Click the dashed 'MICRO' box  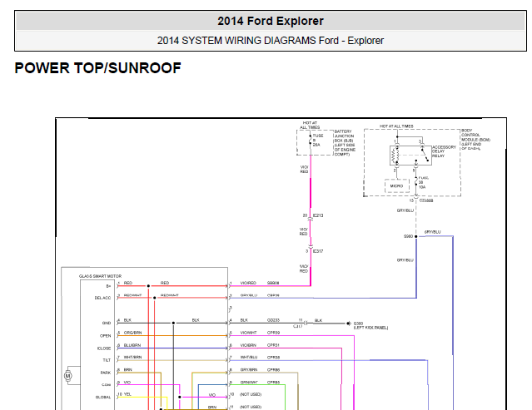click(x=396, y=186)
